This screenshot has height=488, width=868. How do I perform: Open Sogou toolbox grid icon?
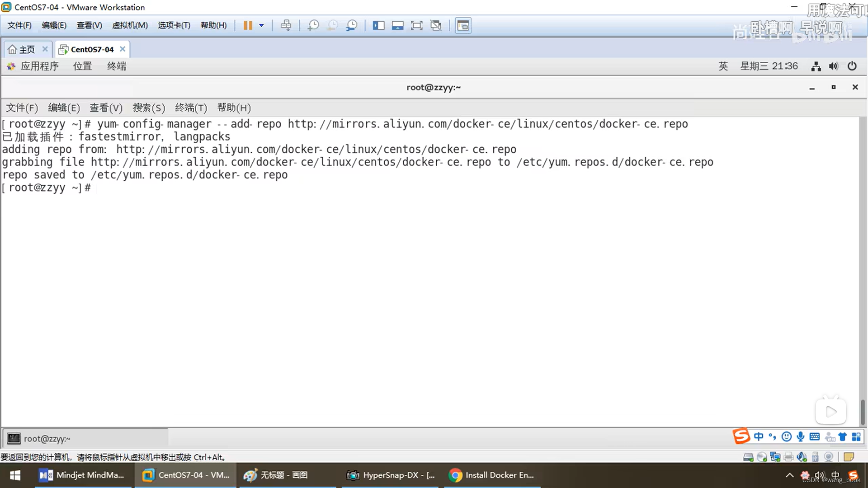pyautogui.click(x=856, y=436)
